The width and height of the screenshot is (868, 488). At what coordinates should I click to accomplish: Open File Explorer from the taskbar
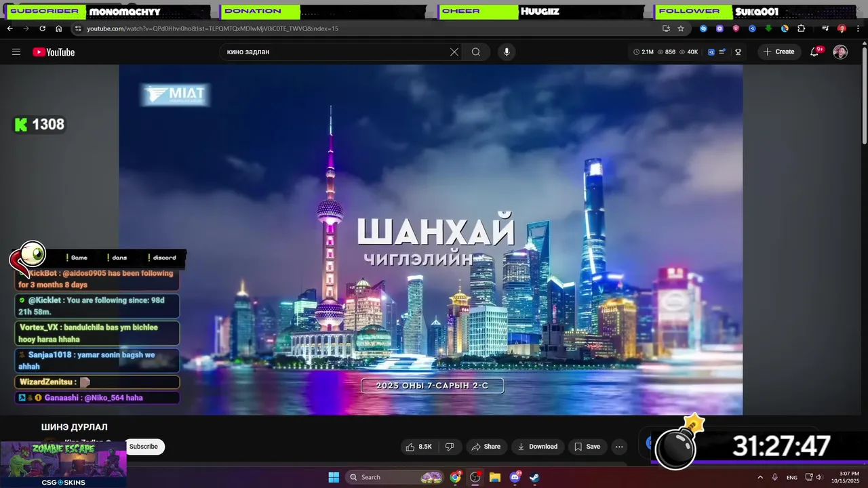point(495,477)
